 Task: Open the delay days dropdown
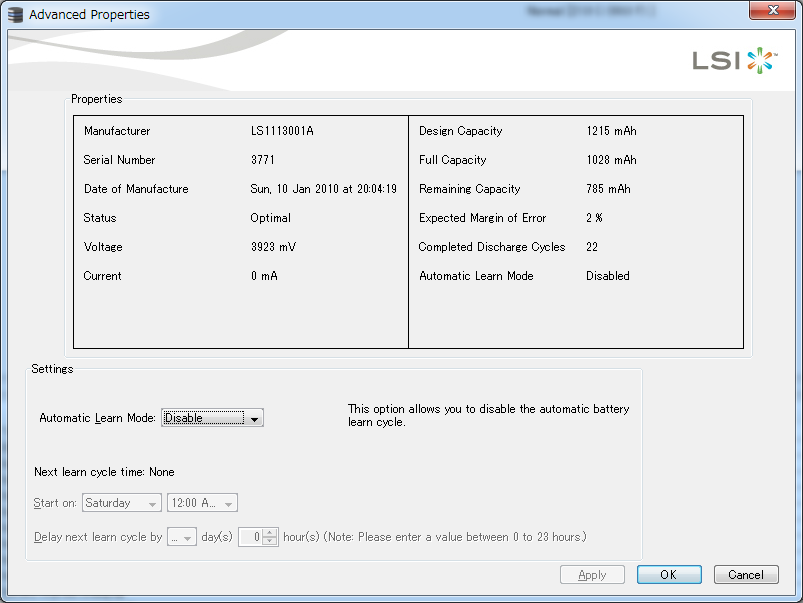182,537
